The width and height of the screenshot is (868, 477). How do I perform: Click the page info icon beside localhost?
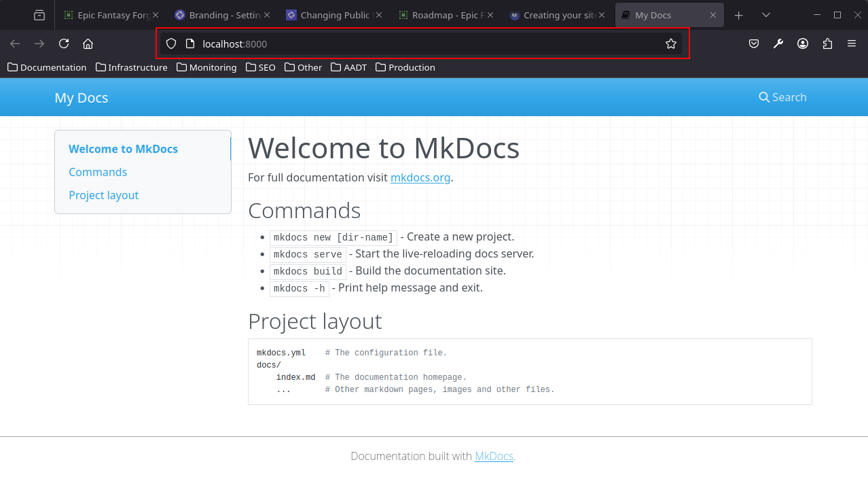click(x=190, y=43)
